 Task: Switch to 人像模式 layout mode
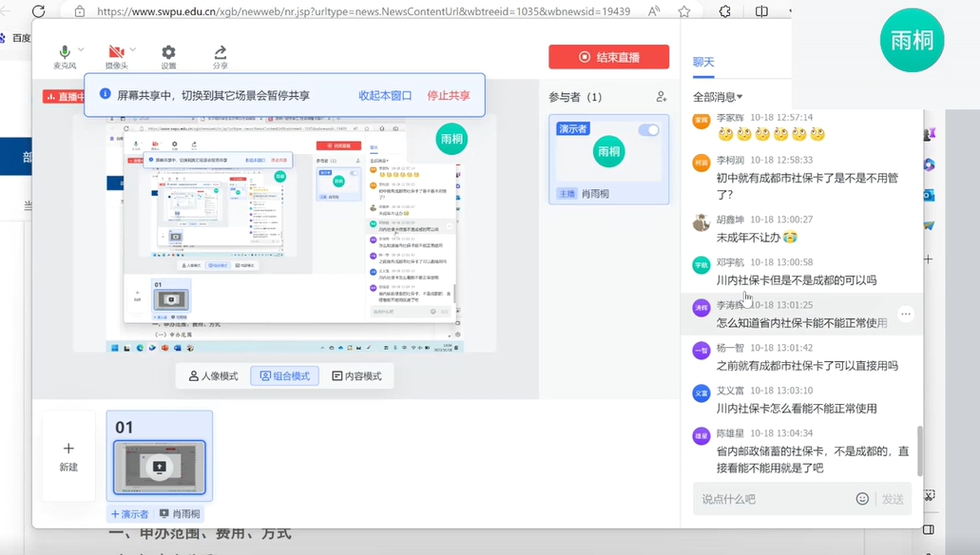(x=213, y=376)
